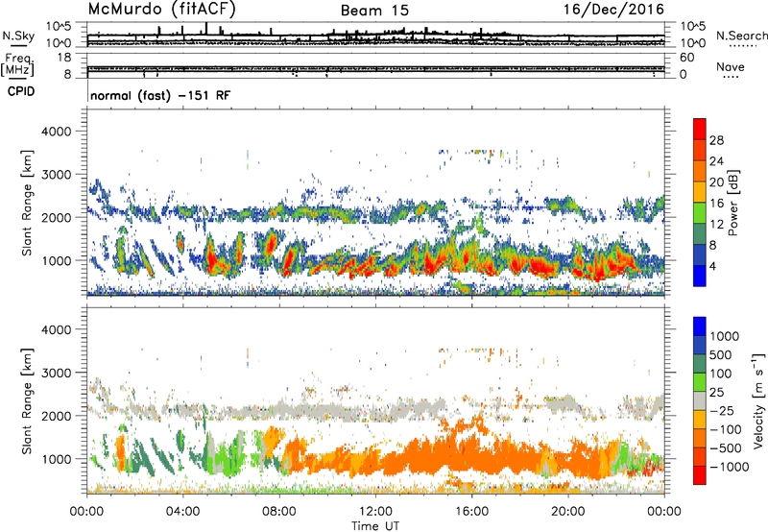Image resolution: width=768 pixels, height=532 pixels.
Task: Pick the bright blue bottom power colorbar segment
Action: 700,276
